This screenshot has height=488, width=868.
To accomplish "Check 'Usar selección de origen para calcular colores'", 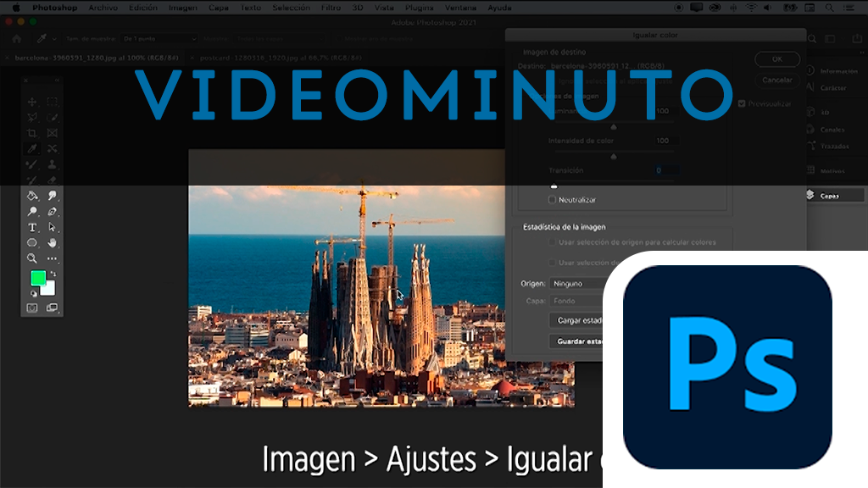I will 553,242.
